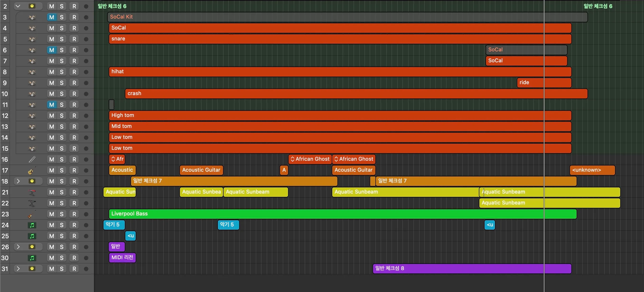Click the keyboard stand icon on track 21
The width and height of the screenshot is (644, 292).
pos(32,192)
